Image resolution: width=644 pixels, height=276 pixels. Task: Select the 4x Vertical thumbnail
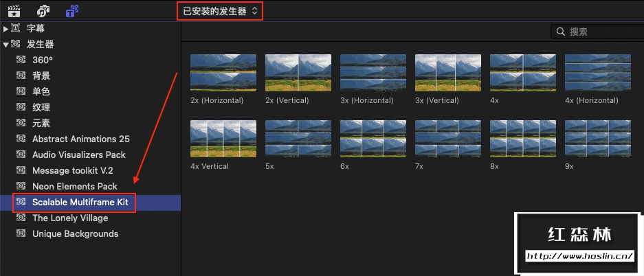(223, 139)
